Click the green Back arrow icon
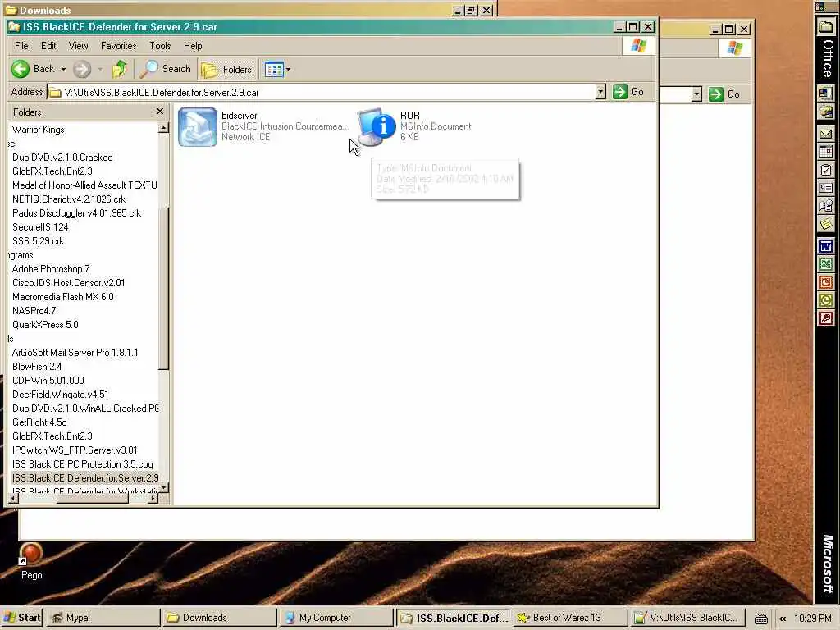 [21, 69]
